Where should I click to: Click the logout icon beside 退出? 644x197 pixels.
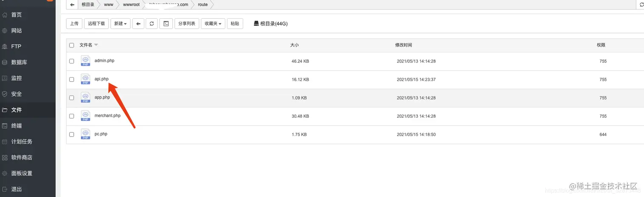point(5,189)
